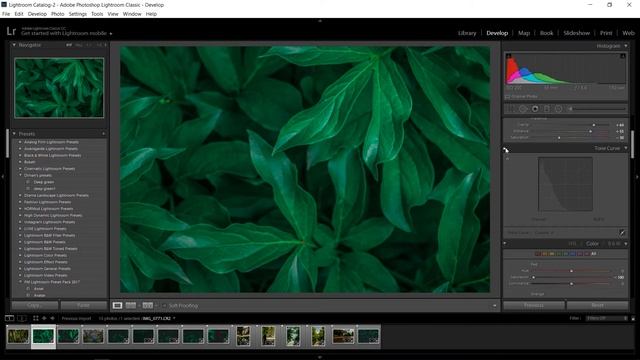Open the toolbar options dropdown arrow
The width and height of the screenshot is (640, 360).
(x=494, y=306)
